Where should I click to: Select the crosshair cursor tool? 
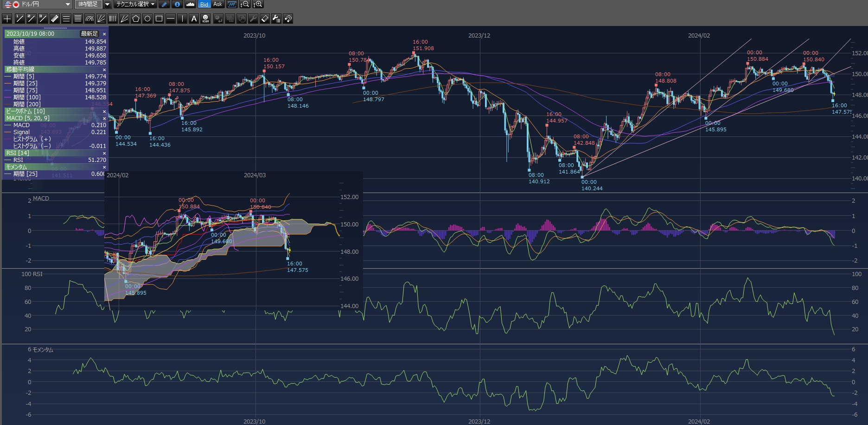click(x=7, y=19)
